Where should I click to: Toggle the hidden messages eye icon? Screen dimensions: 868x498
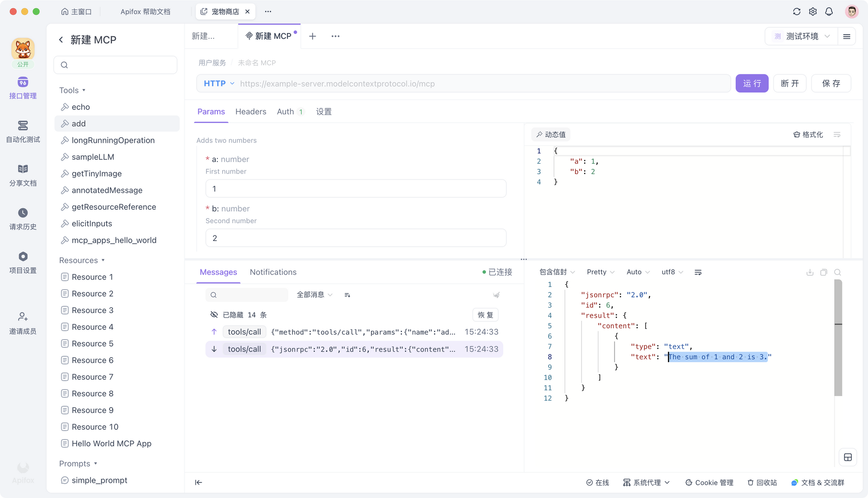[214, 315]
